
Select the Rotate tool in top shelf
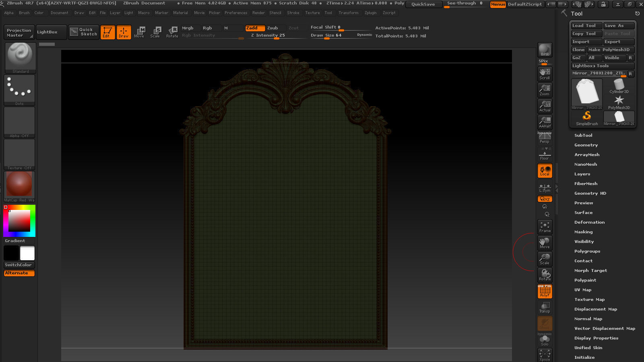[172, 32]
